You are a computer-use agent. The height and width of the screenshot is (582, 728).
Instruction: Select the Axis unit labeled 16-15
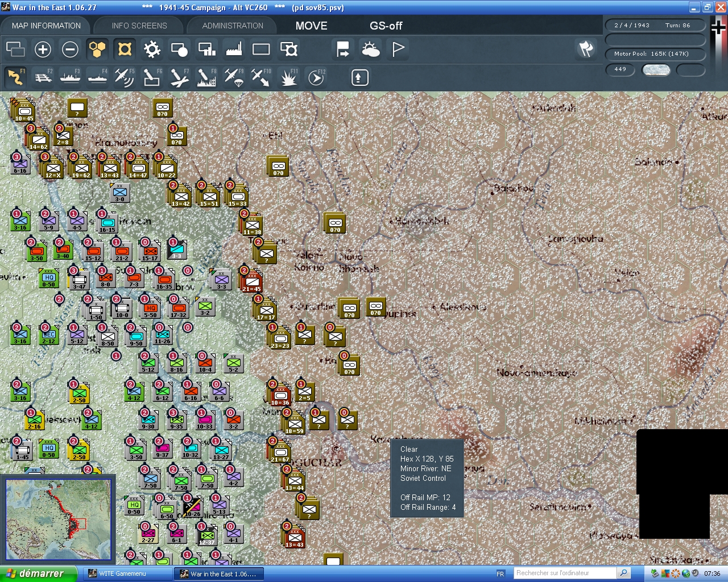click(107, 223)
